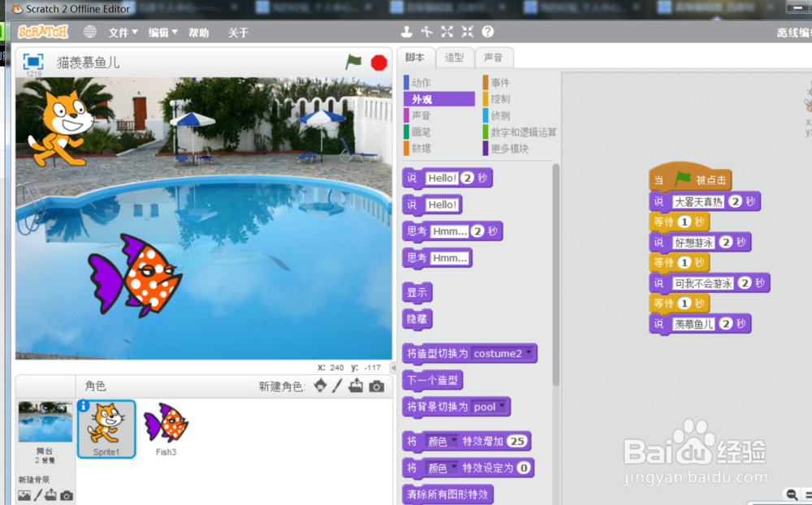Paint a new sprite
The image size is (812, 505).
[x=337, y=386]
